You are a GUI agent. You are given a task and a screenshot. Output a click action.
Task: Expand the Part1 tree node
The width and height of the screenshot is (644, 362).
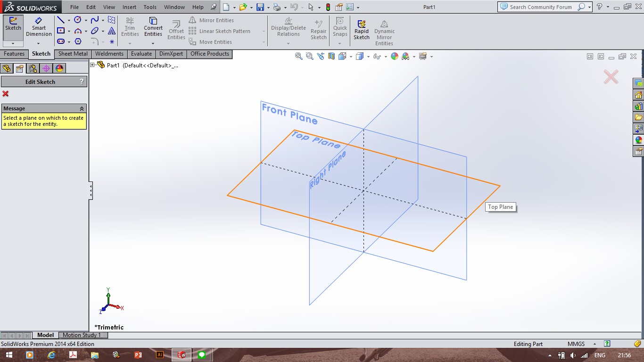click(92, 65)
